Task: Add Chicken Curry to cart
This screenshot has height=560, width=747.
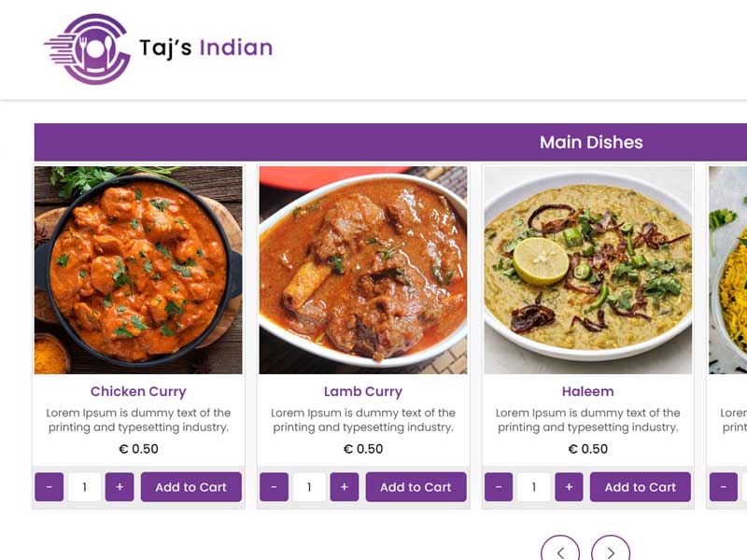Action: pos(191,486)
